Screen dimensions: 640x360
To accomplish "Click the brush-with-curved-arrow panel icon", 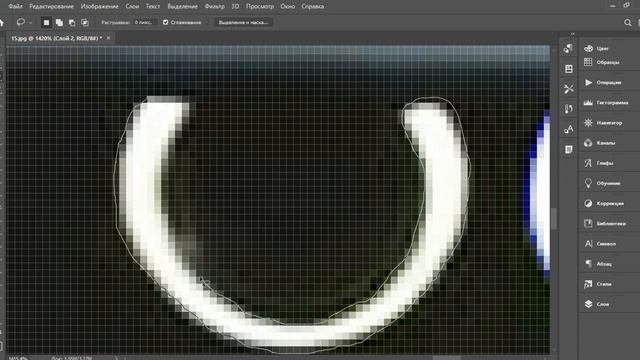I will pyautogui.click(x=569, y=109).
